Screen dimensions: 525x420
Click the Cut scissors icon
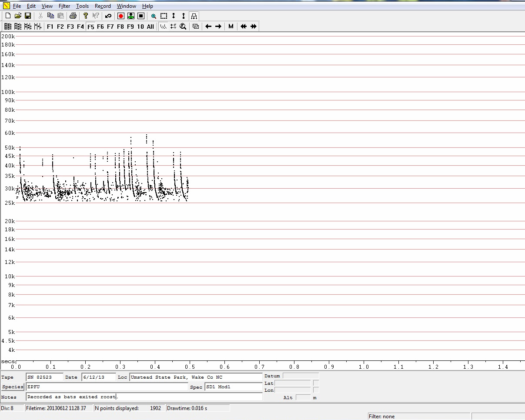click(x=40, y=16)
